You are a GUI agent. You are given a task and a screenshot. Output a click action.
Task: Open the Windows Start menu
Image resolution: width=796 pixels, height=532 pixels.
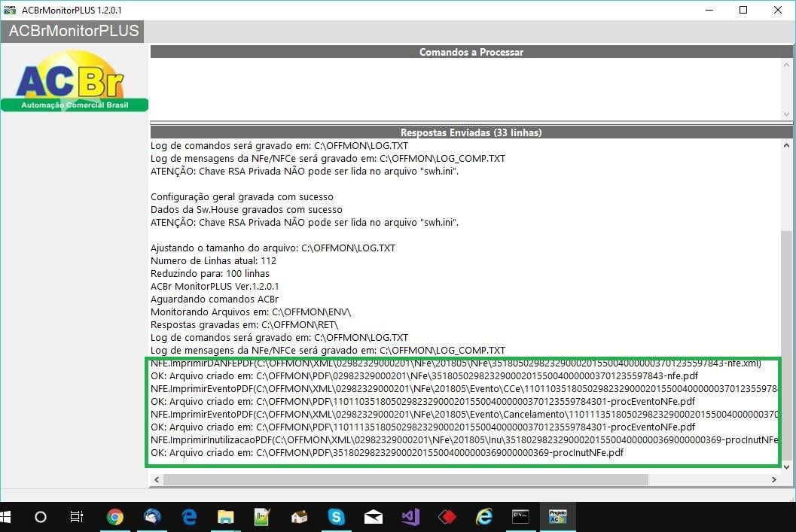click(5, 517)
